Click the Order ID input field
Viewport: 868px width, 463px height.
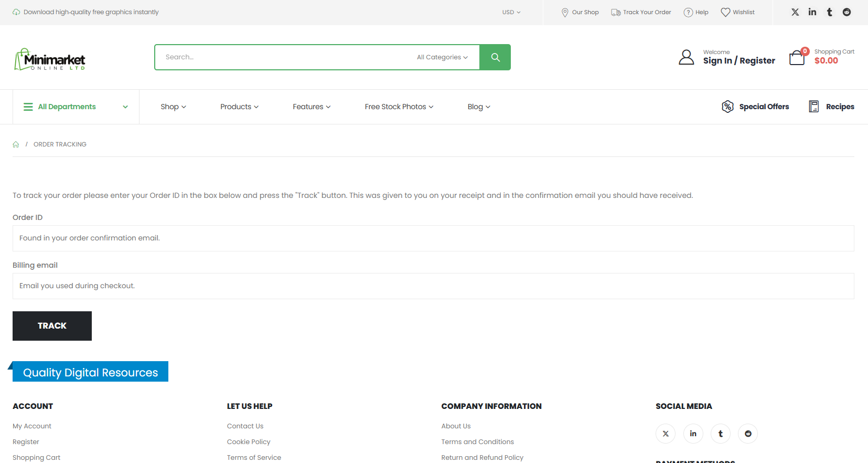pyautogui.click(x=433, y=238)
